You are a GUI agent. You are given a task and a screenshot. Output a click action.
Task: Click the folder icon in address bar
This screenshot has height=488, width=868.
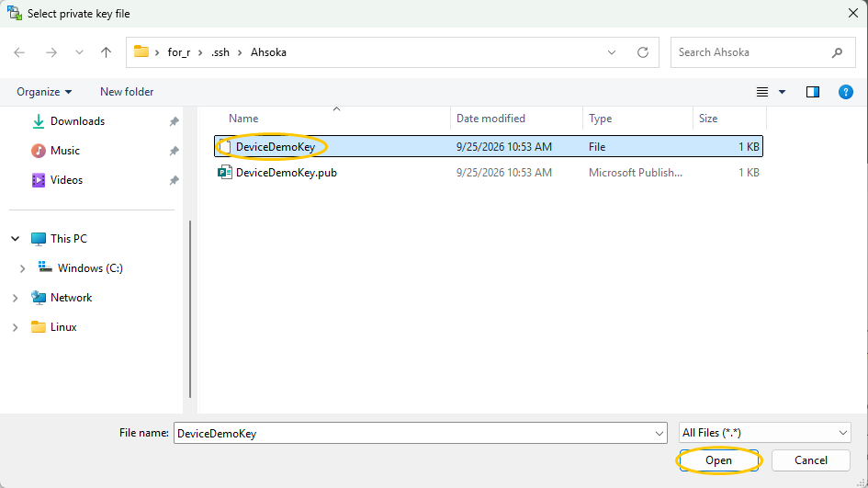pyautogui.click(x=141, y=52)
